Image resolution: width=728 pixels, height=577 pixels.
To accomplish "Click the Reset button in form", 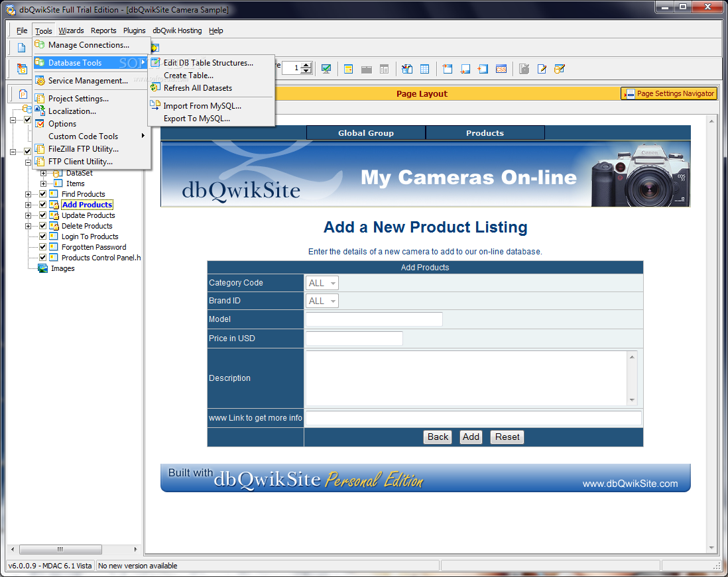I will [507, 437].
